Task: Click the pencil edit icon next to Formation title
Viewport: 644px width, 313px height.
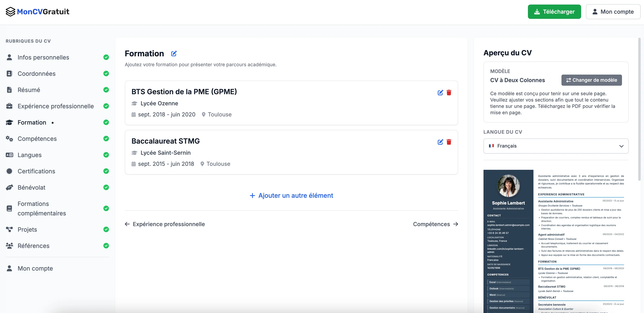Action: pos(174,53)
